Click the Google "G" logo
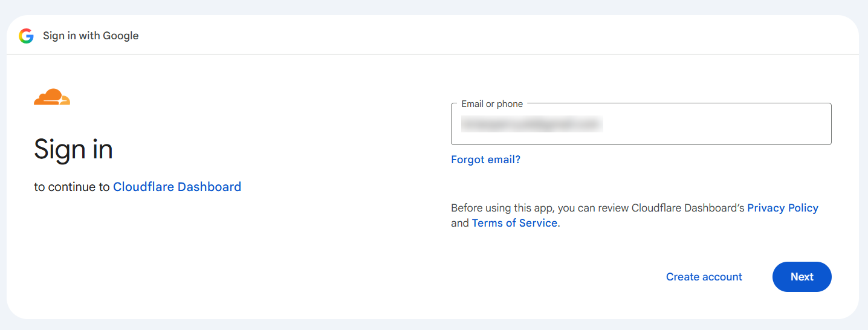 26,36
